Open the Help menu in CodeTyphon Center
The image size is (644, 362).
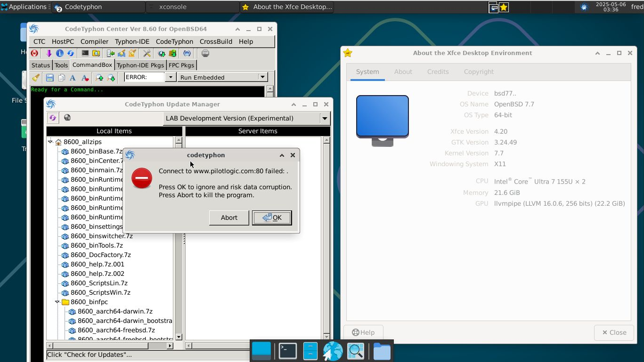tap(246, 41)
